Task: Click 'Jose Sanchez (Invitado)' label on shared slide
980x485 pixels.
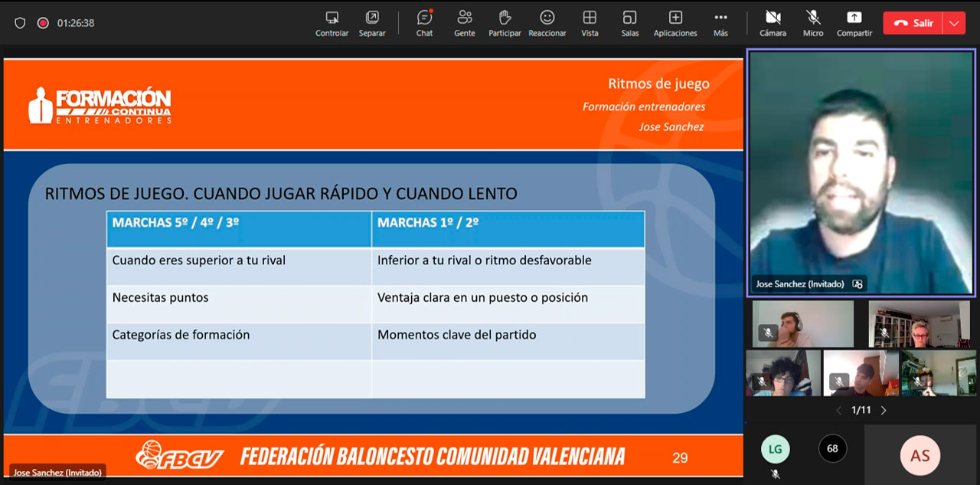Action: 57,473
